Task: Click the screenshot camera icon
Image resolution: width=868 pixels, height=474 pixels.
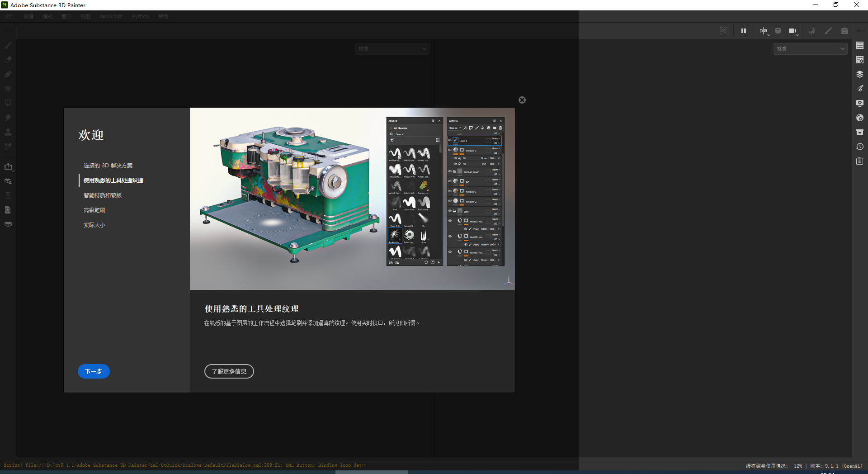Action: (x=844, y=31)
